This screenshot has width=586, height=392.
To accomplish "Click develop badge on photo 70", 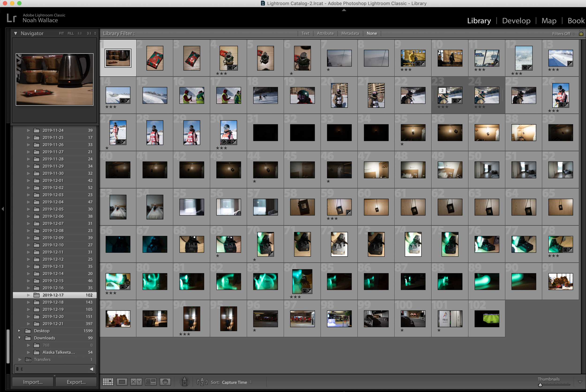I will (271, 254).
